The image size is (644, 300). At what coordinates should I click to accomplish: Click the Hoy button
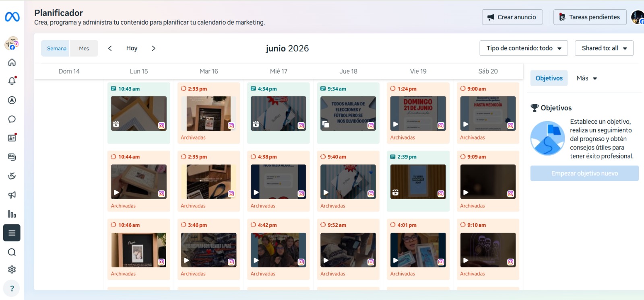pos(132,48)
